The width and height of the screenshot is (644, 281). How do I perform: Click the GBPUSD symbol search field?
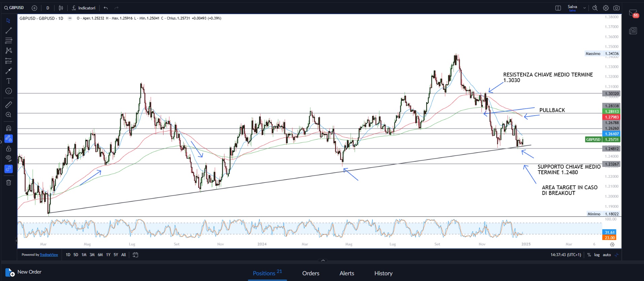(x=14, y=8)
